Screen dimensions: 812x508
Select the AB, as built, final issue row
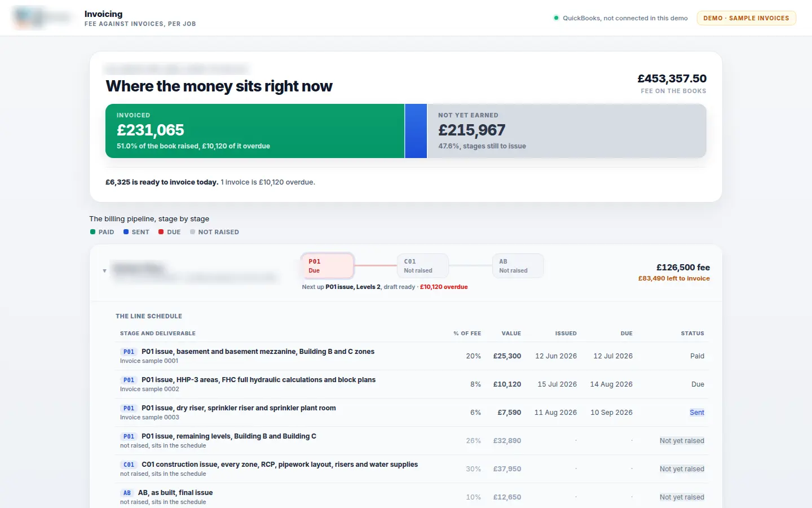(x=412, y=497)
